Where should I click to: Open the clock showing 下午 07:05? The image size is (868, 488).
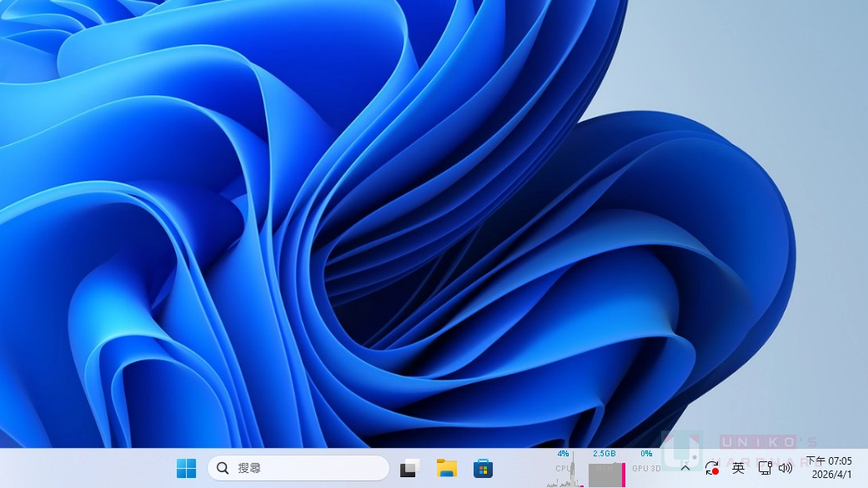(830, 468)
